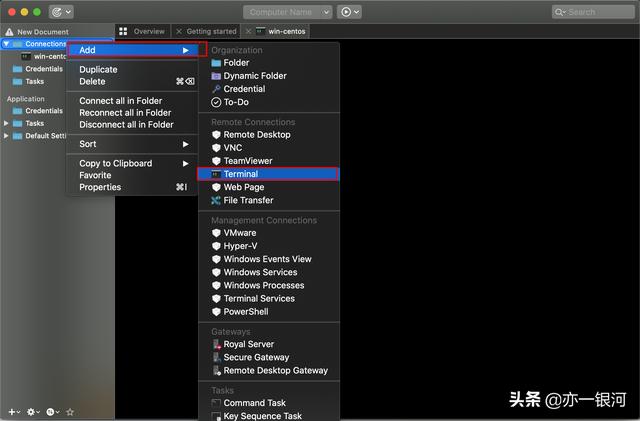Switch to the win-centos tab
640x421 pixels.
276,31
